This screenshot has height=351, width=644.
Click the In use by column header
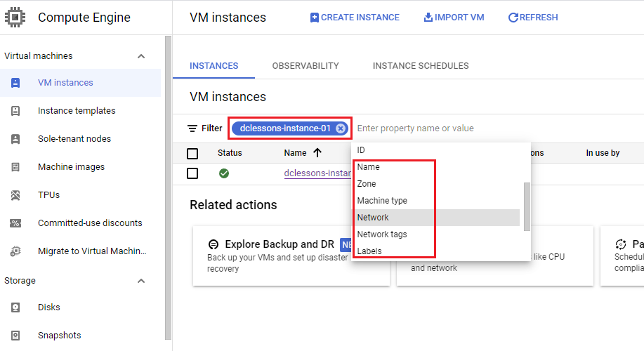603,153
